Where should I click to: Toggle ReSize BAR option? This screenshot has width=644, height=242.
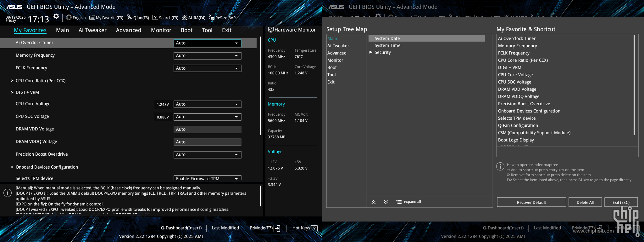pyautogui.click(x=222, y=18)
